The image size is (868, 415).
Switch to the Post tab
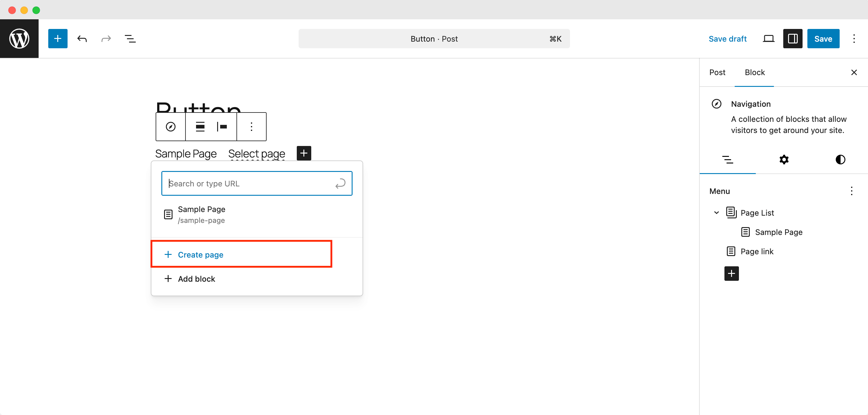pos(717,72)
